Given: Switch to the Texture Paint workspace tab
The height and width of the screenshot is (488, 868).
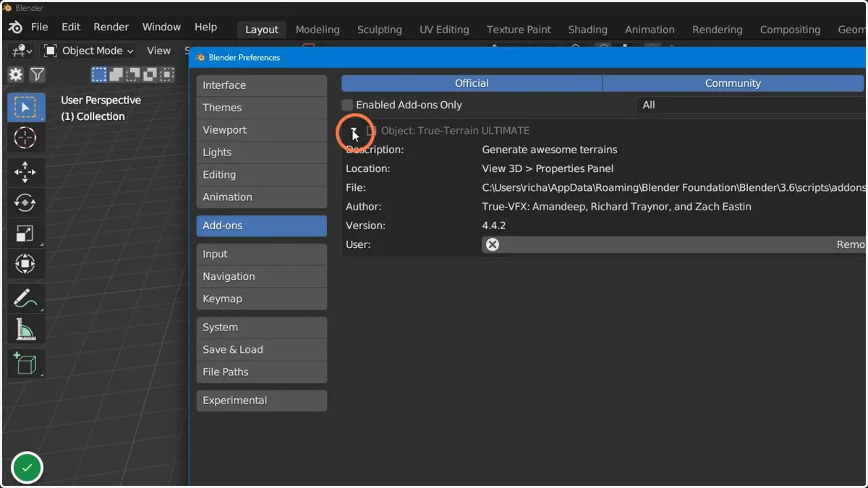Looking at the screenshot, I should pyautogui.click(x=519, y=30).
